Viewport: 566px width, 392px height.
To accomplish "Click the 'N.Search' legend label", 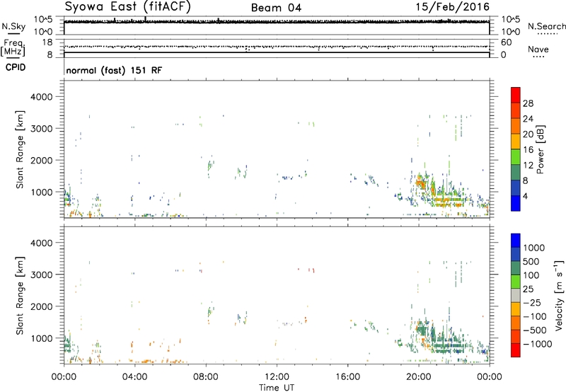I will [x=547, y=26].
